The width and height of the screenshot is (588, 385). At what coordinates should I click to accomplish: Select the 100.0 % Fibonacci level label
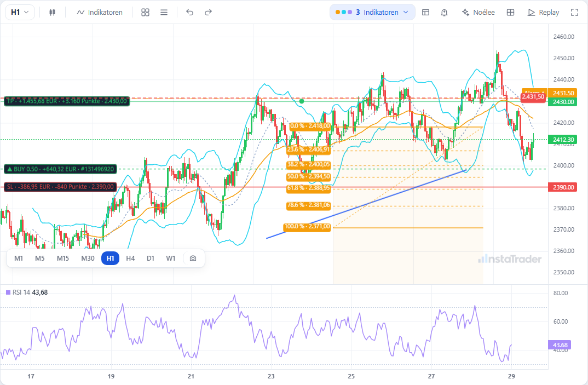point(307,227)
